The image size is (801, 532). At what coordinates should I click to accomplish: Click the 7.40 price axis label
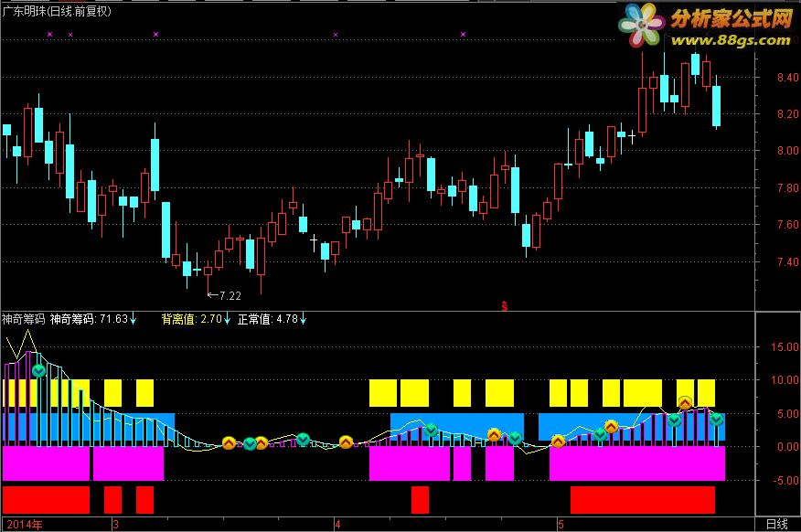click(x=787, y=262)
